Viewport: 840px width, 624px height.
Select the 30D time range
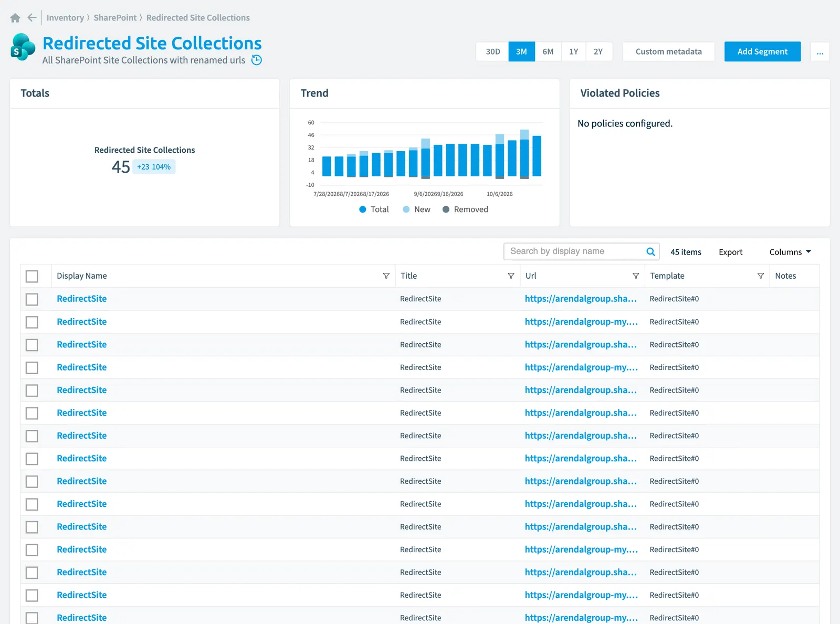tap(492, 51)
